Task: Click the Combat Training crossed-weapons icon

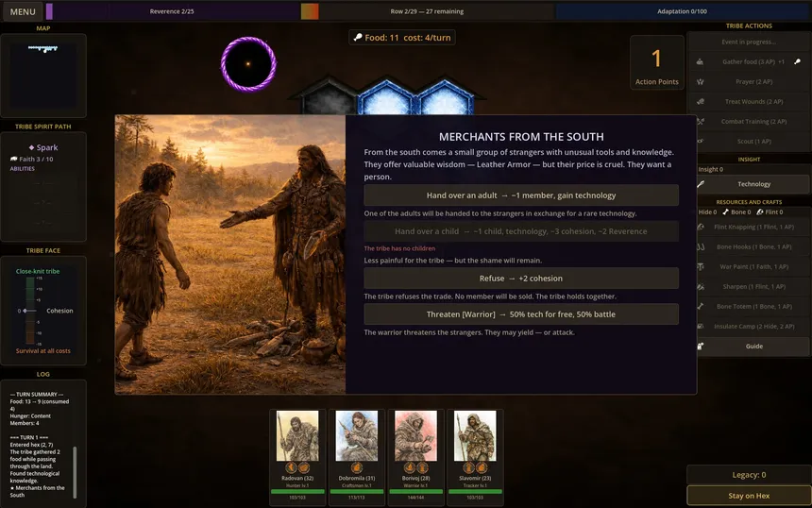Action: pos(700,121)
